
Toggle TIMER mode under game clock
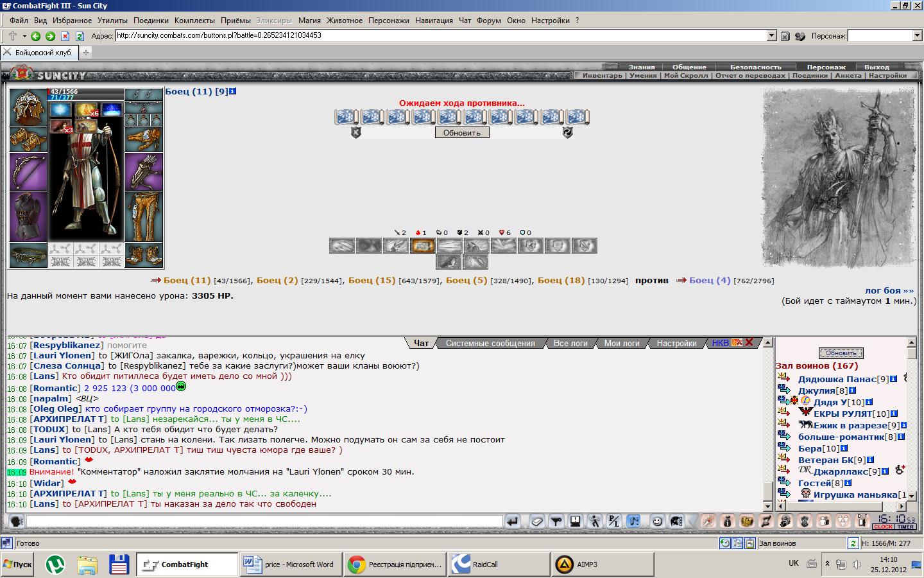tap(905, 527)
